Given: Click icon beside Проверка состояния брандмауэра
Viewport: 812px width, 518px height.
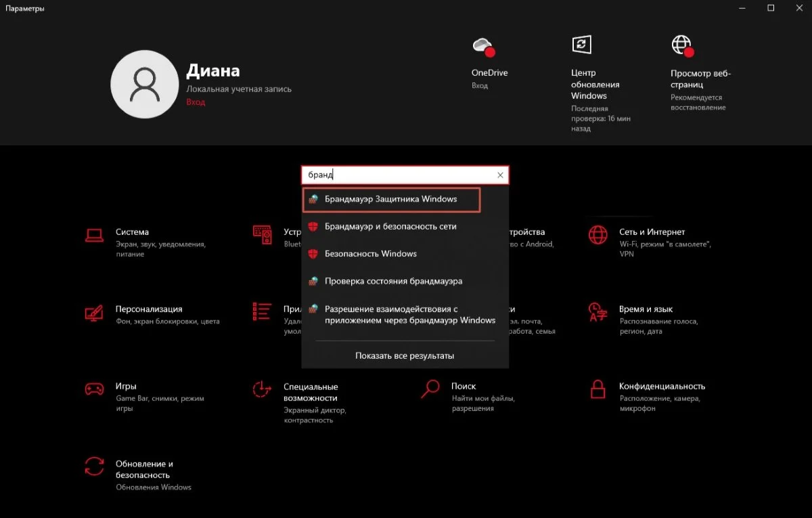Looking at the screenshot, I should 313,281.
